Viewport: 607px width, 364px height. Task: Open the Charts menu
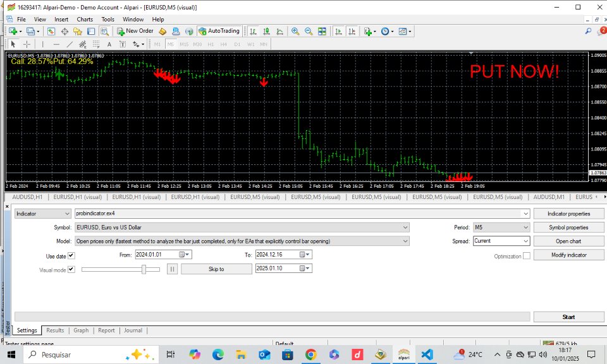(x=85, y=19)
